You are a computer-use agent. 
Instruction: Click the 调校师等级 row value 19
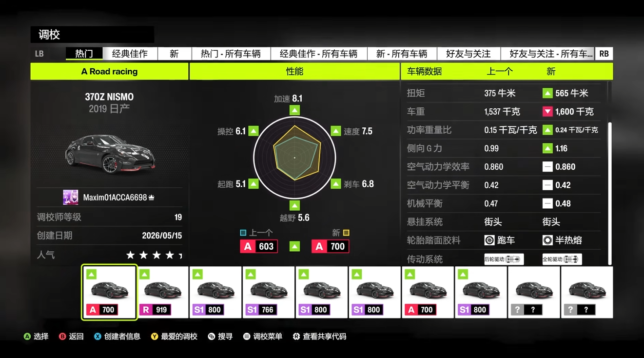[x=178, y=218]
